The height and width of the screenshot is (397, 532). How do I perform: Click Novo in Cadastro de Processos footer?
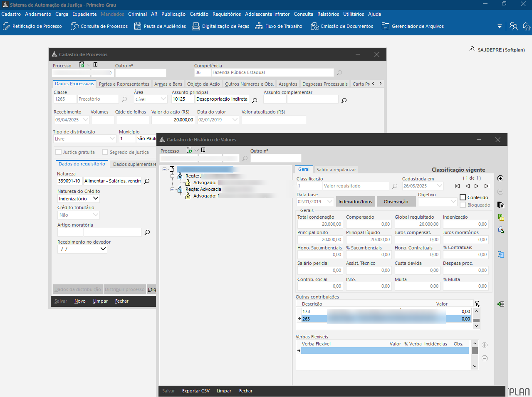(80, 301)
